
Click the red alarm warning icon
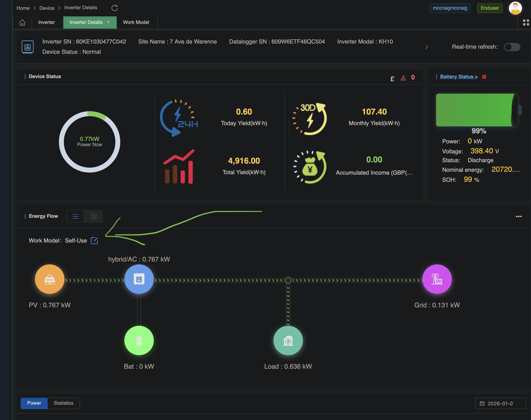click(403, 78)
